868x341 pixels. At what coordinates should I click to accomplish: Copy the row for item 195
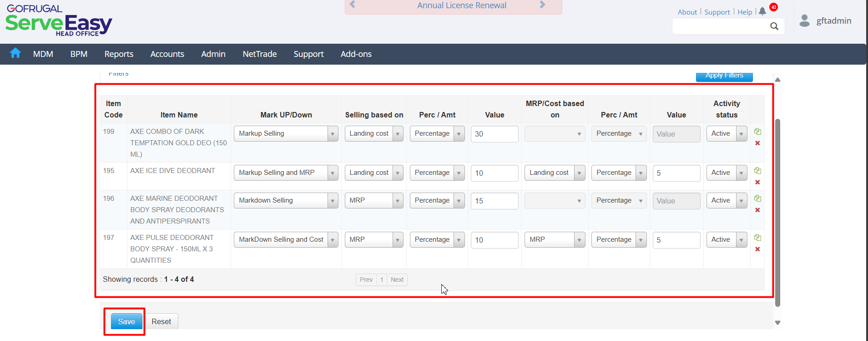757,171
